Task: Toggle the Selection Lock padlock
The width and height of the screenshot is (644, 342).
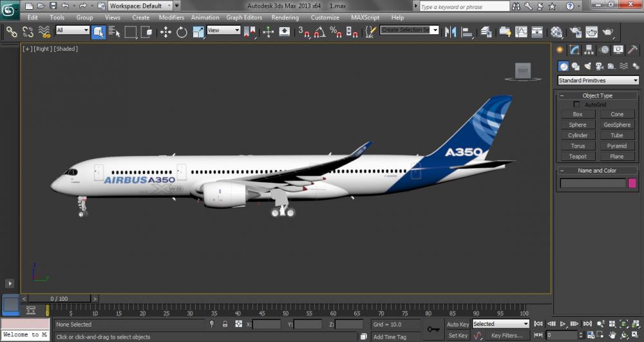Action: click(x=225, y=324)
